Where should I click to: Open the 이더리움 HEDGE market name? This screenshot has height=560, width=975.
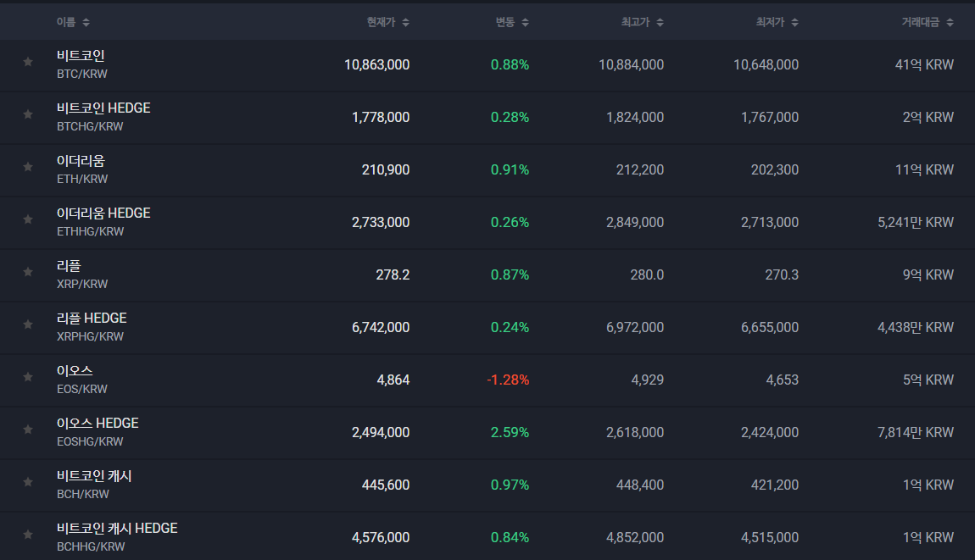[x=103, y=213]
